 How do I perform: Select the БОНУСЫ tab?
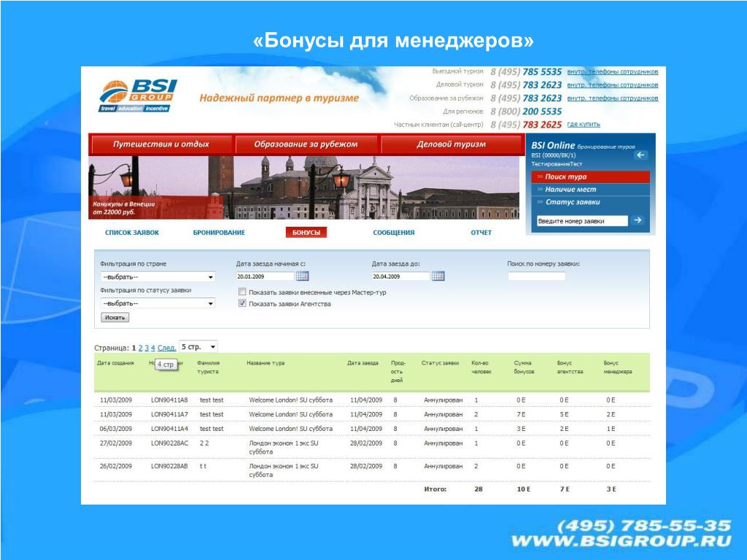point(306,233)
